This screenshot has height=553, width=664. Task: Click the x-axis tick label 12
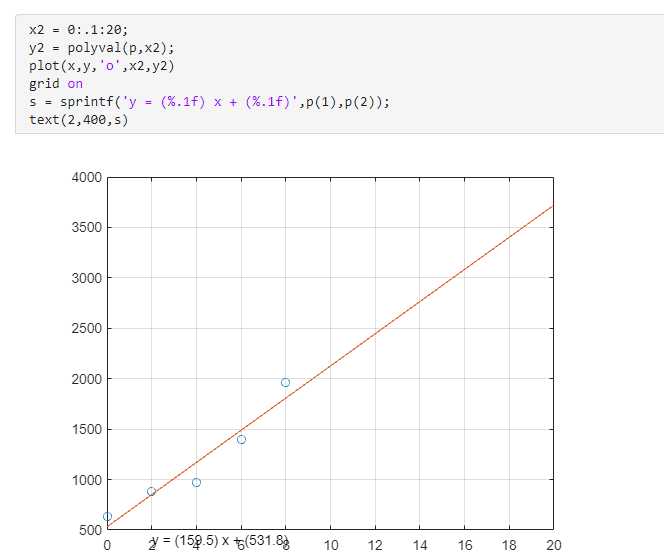click(375, 545)
